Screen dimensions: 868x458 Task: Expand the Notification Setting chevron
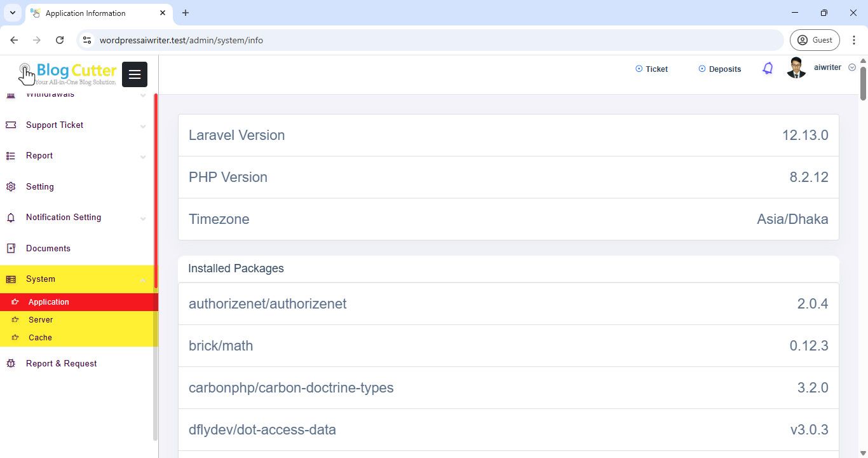tap(143, 218)
